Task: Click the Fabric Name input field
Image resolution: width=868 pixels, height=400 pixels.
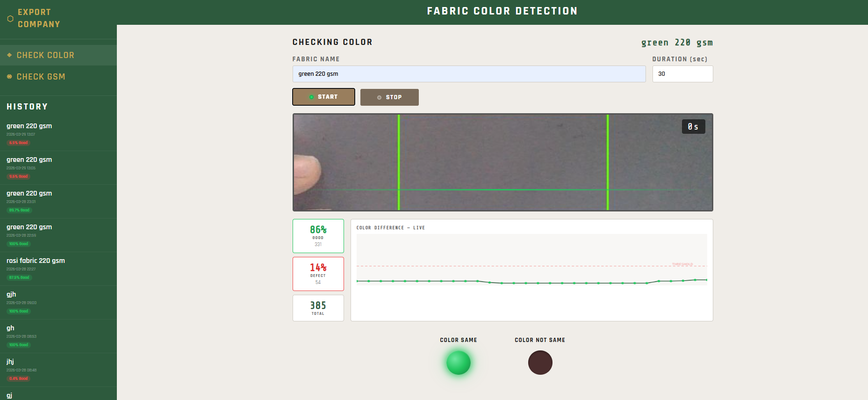Action: [x=469, y=74]
